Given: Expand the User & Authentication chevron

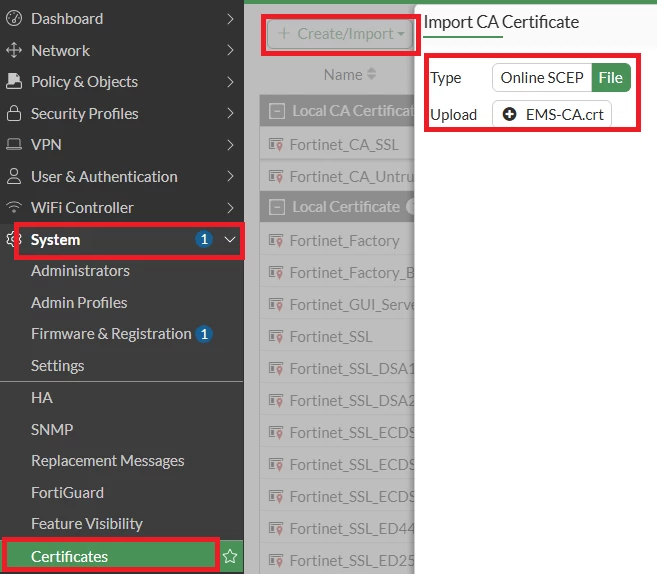Looking at the screenshot, I should [x=230, y=176].
